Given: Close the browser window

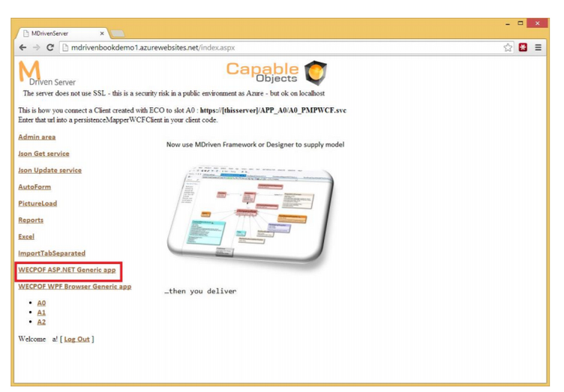Looking at the screenshot, I should [537, 23].
